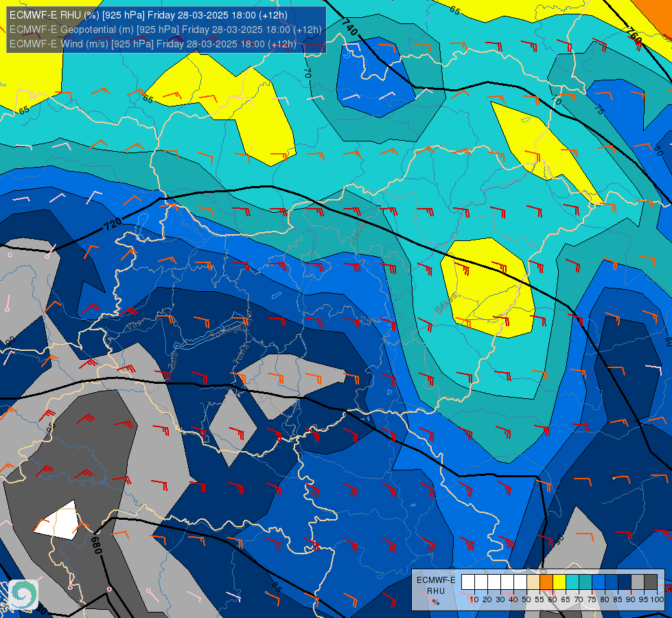
Task: Click the legend tick label 40
Action: 513,599
